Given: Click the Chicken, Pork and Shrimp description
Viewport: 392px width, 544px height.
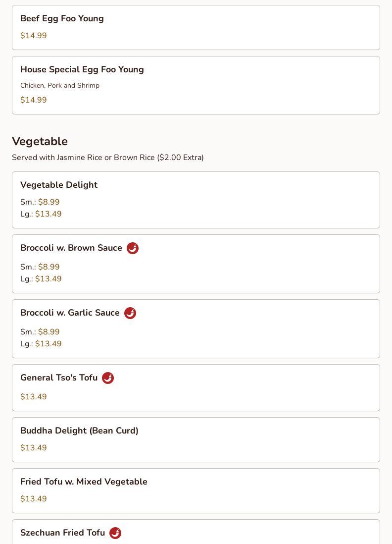Looking at the screenshot, I should pos(60,86).
